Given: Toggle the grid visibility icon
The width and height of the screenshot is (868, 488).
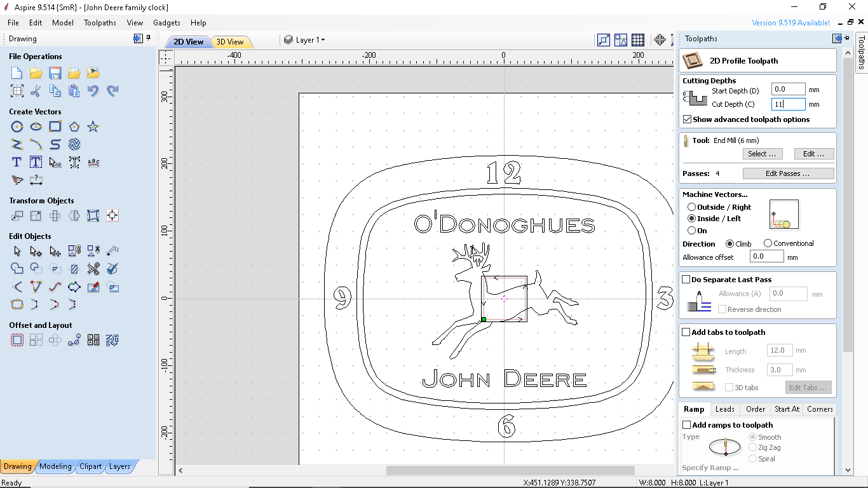Looking at the screenshot, I should [638, 39].
